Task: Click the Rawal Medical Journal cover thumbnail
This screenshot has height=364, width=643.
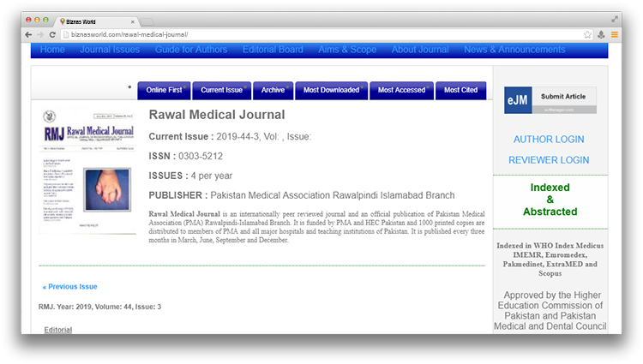Action: pyautogui.click(x=87, y=170)
